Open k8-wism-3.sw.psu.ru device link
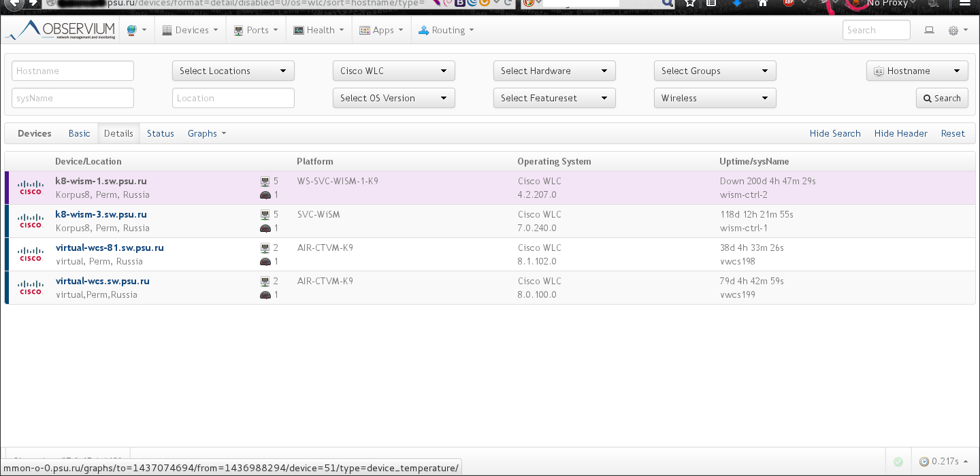 click(101, 214)
